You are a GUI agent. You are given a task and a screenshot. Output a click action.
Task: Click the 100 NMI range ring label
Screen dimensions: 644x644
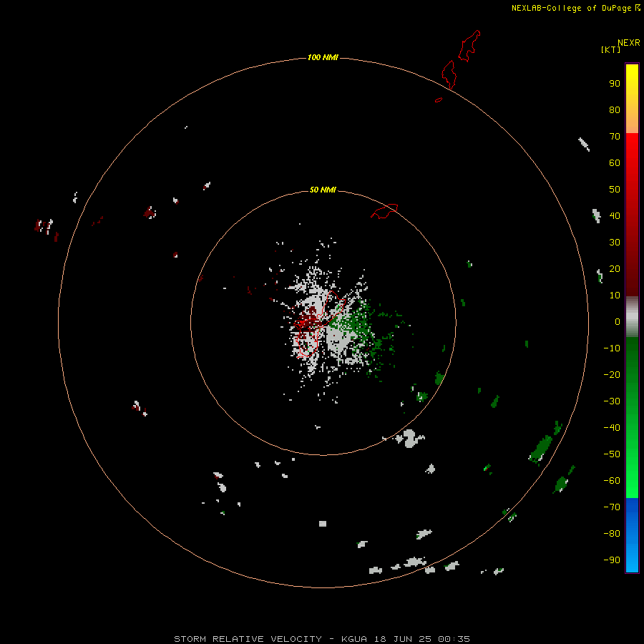coord(323,57)
